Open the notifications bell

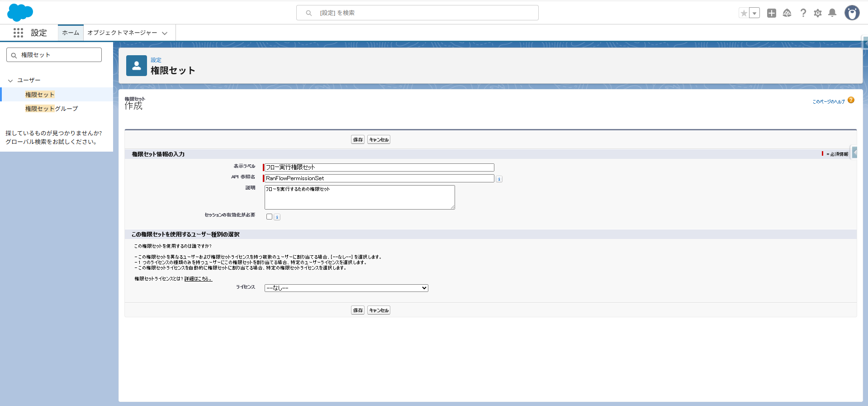pyautogui.click(x=832, y=13)
